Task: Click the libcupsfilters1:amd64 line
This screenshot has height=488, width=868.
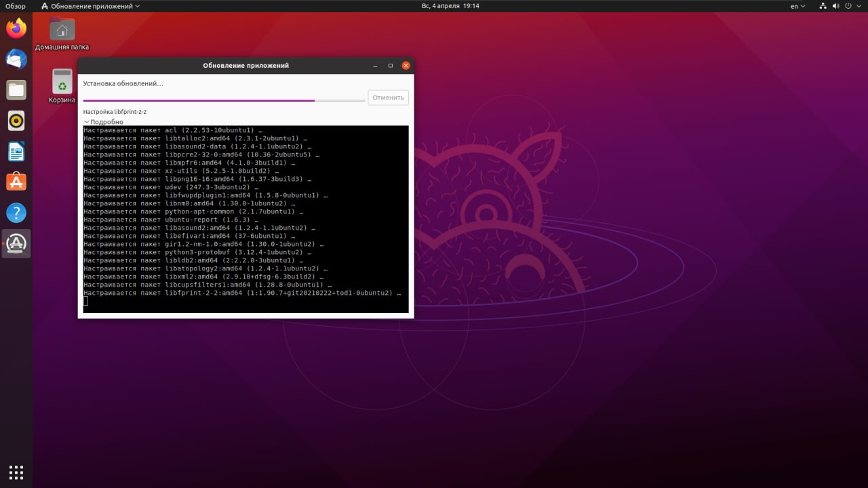Action: pyautogui.click(x=208, y=285)
